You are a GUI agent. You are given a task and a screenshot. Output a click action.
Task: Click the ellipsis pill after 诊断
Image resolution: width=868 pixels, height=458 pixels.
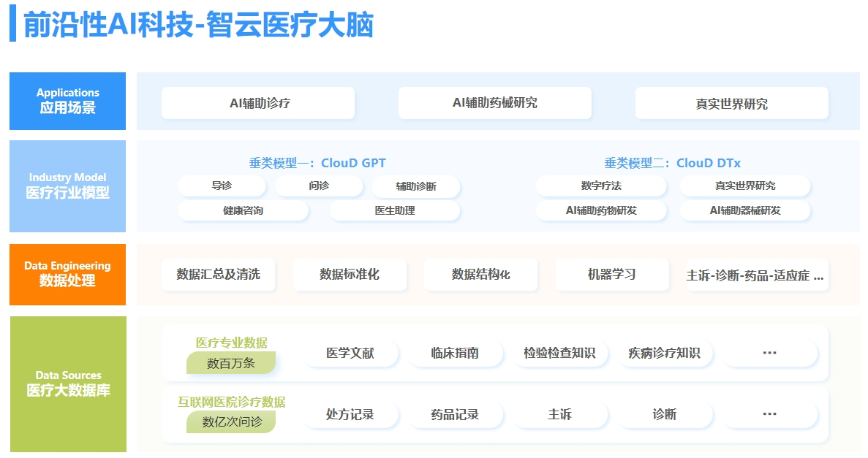point(770,414)
